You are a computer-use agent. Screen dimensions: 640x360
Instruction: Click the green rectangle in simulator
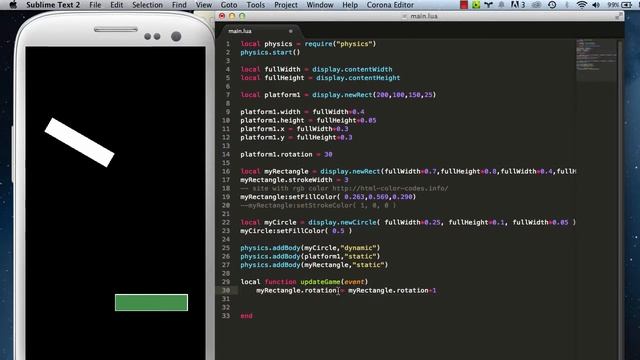click(151, 302)
